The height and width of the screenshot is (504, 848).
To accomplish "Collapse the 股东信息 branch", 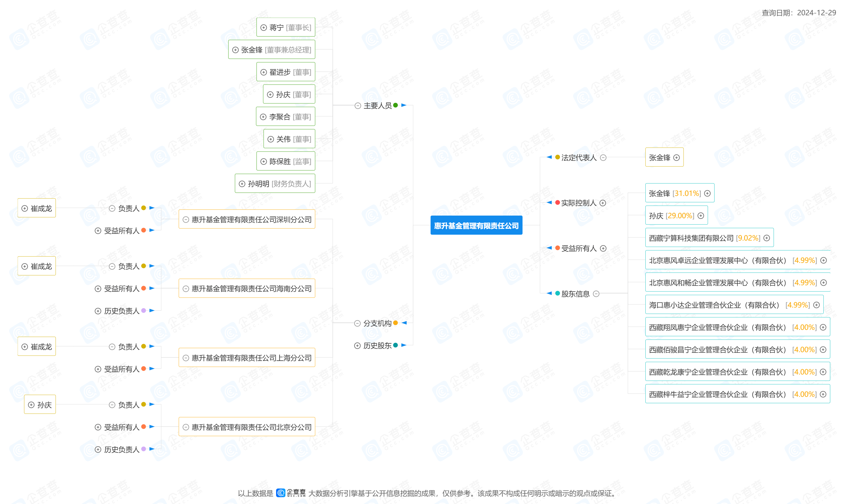I will point(596,294).
